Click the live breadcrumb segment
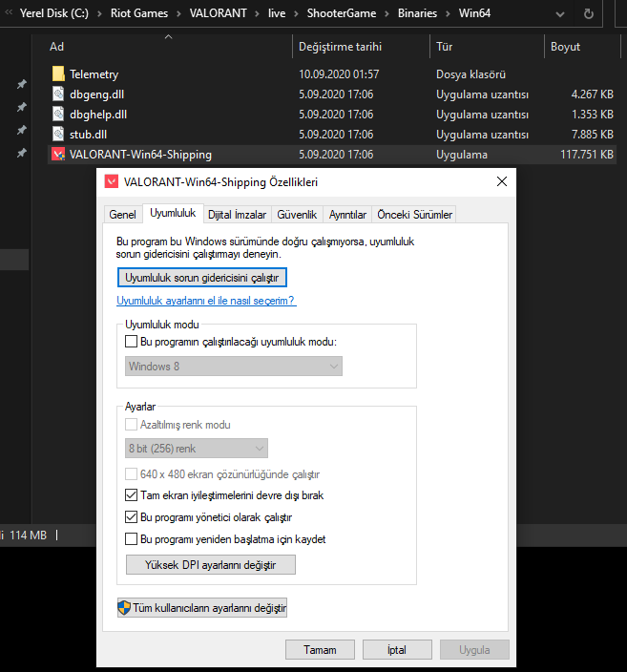 277,13
